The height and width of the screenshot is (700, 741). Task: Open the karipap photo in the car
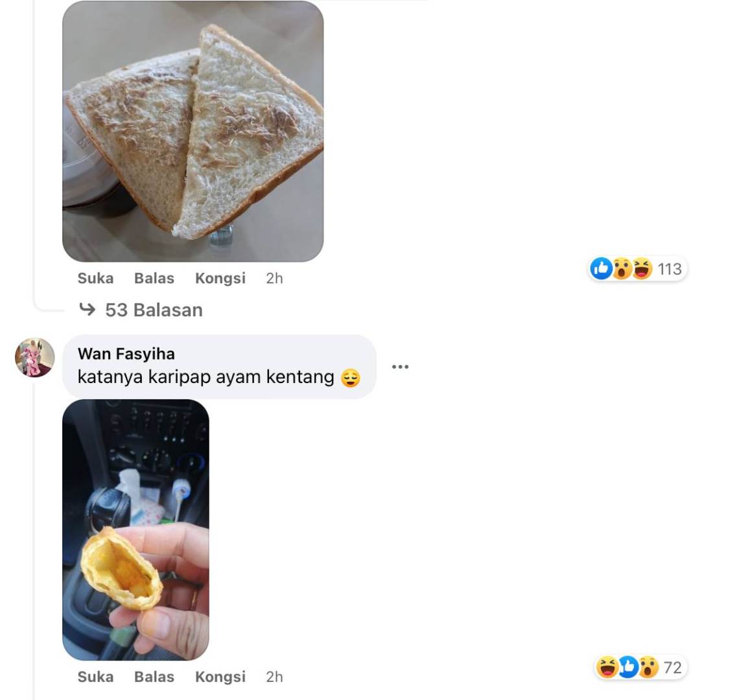tap(135, 530)
